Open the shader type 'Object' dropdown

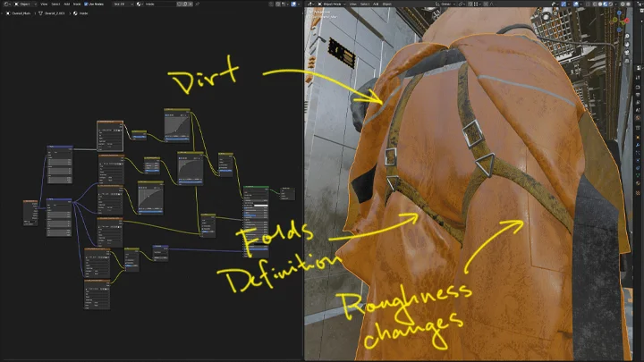(25, 4)
